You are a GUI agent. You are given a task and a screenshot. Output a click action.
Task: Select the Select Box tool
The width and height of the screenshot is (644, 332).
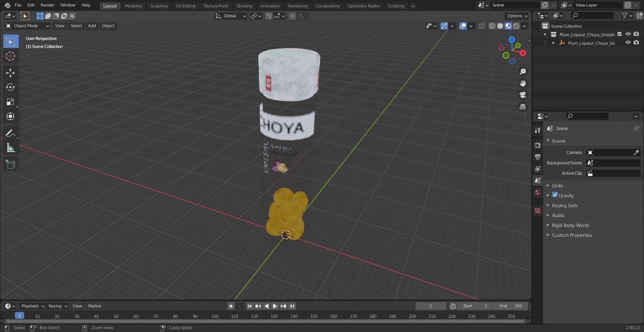point(10,42)
